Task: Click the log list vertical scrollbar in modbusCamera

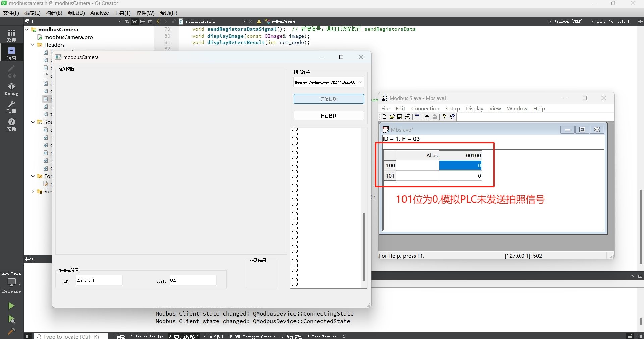Action: coord(364,247)
